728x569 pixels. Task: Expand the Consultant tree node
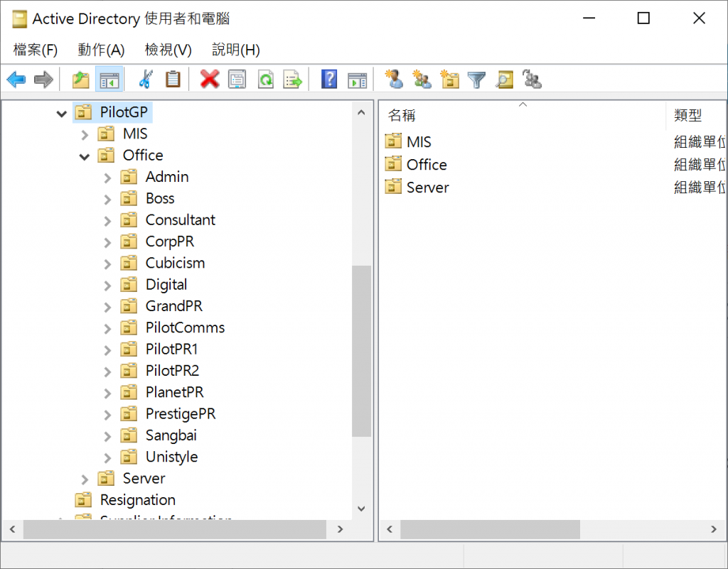(x=107, y=221)
